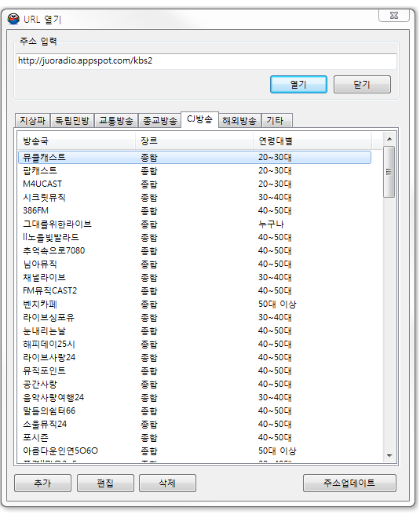This screenshot has height=518, width=420.
Task: Select the 팝캐스트 row
Action: tap(195, 171)
